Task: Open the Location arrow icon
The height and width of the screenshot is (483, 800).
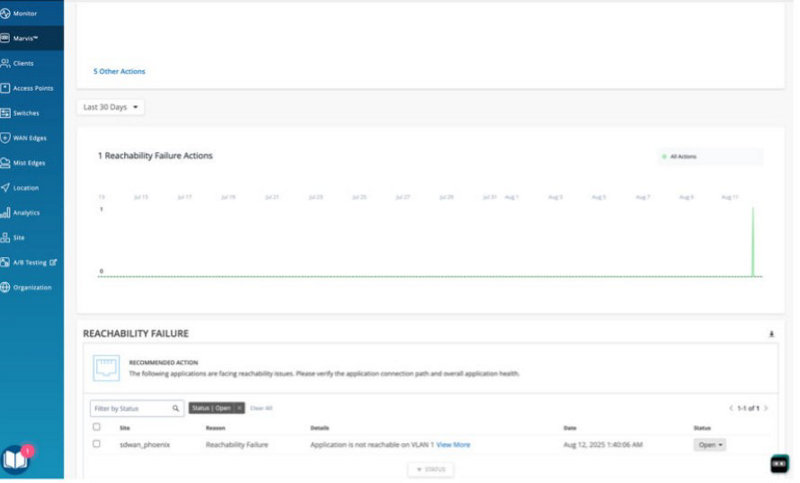Action: point(5,188)
